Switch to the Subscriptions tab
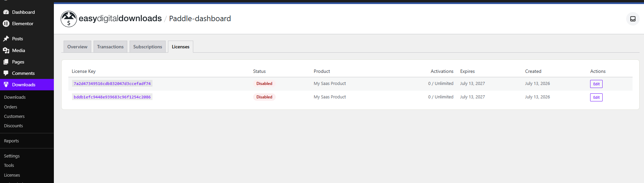The width and height of the screenshot is (644, 183). tap(147, 47)
